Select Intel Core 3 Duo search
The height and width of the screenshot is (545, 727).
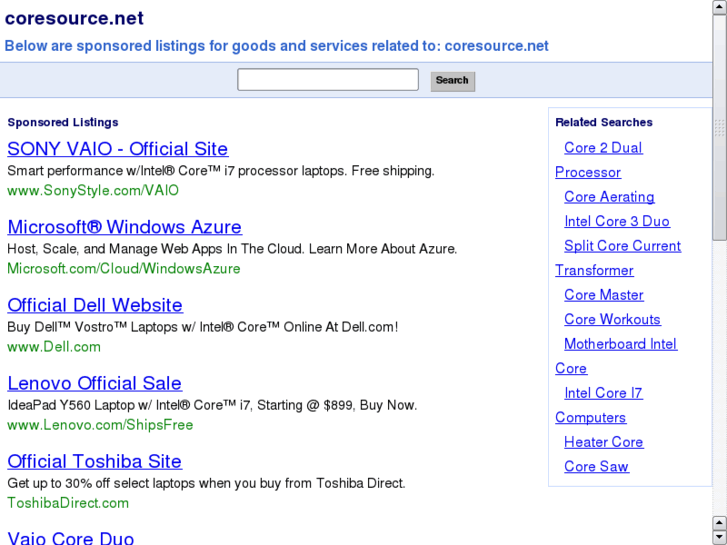pyautogui.click(x=617, y=221)
